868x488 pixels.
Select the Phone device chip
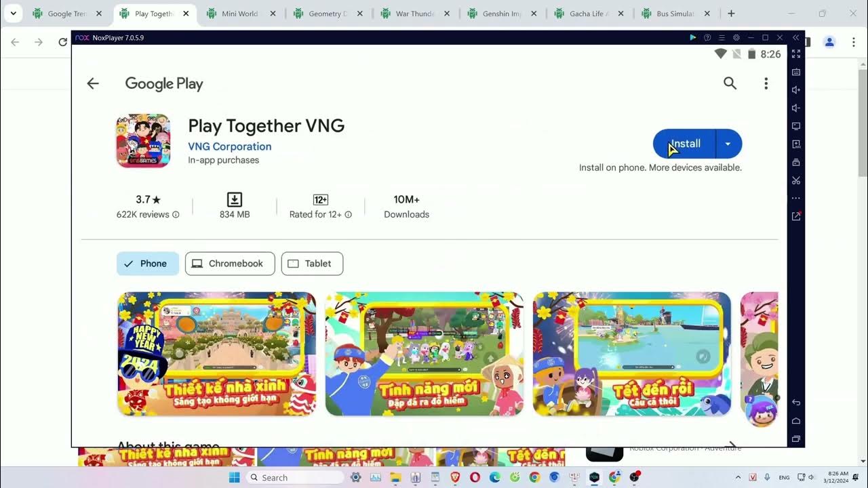click(148, 264)
